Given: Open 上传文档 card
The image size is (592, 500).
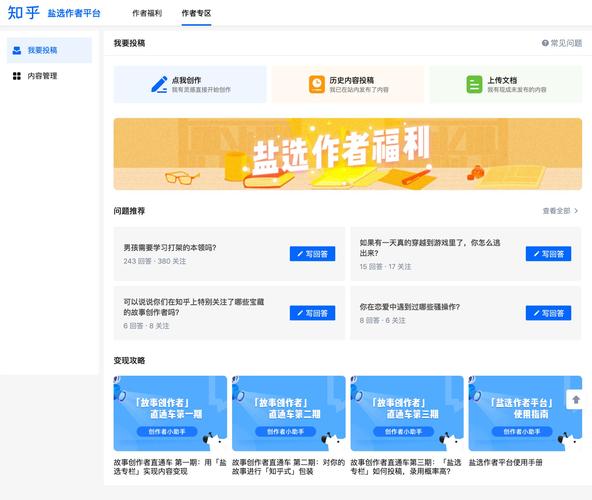Looking at the screenshot, I should click(x=506, y=84).
